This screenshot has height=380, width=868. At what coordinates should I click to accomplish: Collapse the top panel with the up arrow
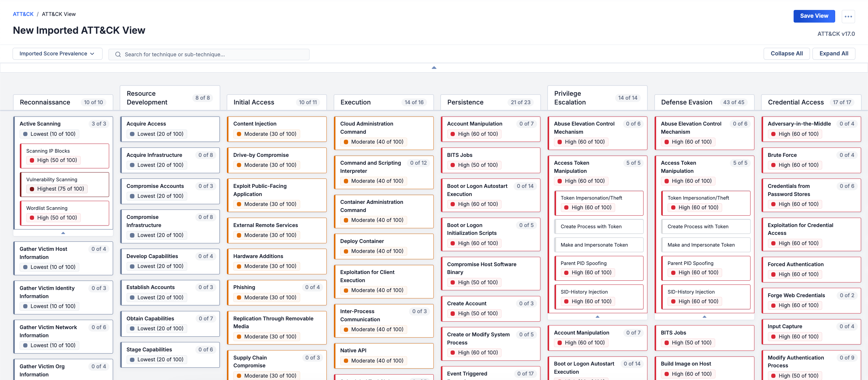[x=434, y=68]
